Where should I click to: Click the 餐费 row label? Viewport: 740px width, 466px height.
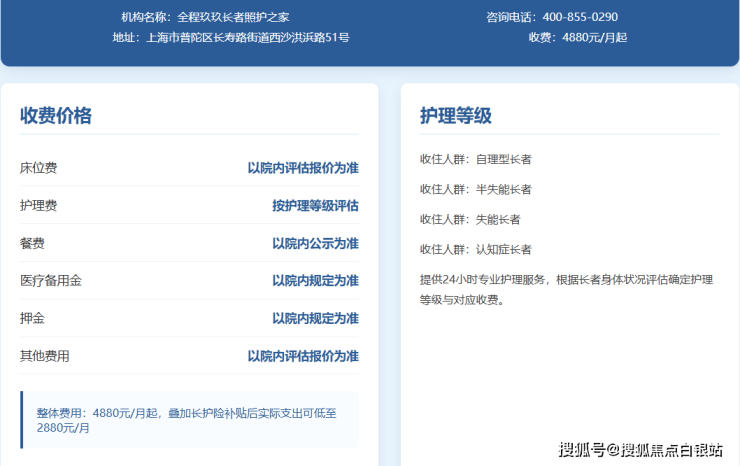(32, 244)
